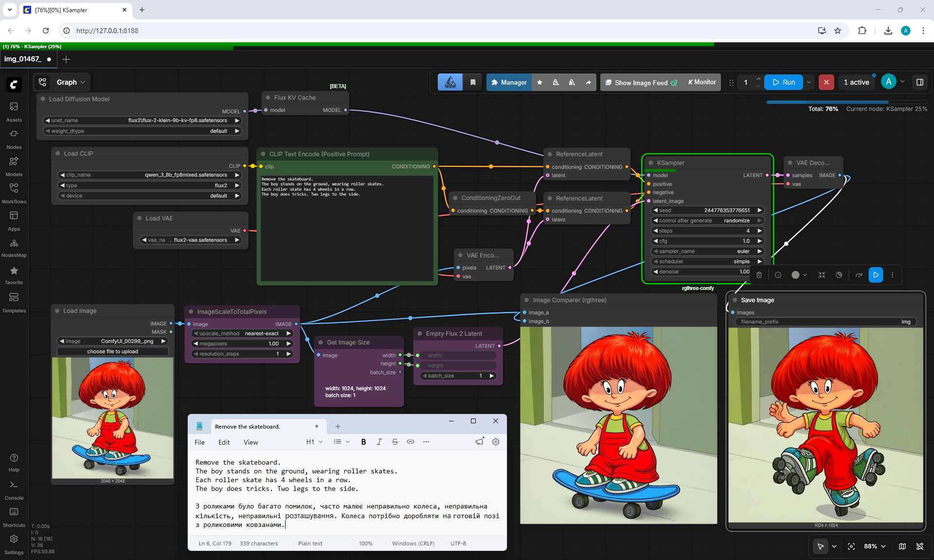Open the Assets sidebar panel
This screenshot has width=934, height=560.
point(14,112)
